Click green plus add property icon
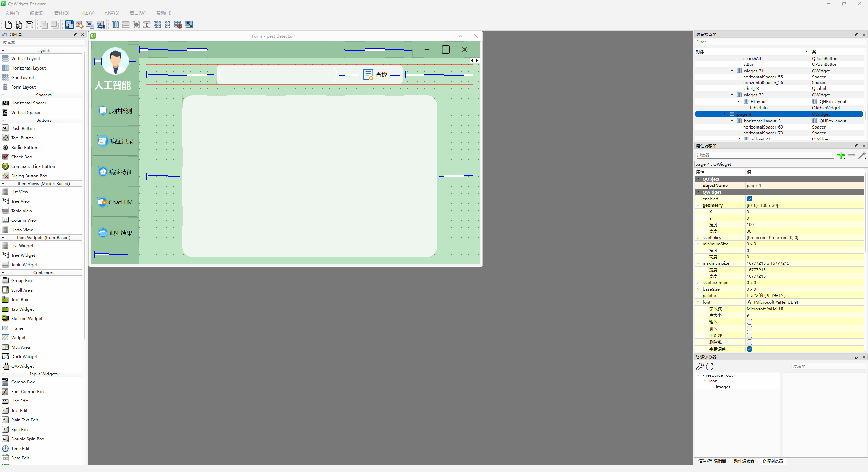Image resolution: width=868 pixels, height=472 pixels. pos(841,156)
